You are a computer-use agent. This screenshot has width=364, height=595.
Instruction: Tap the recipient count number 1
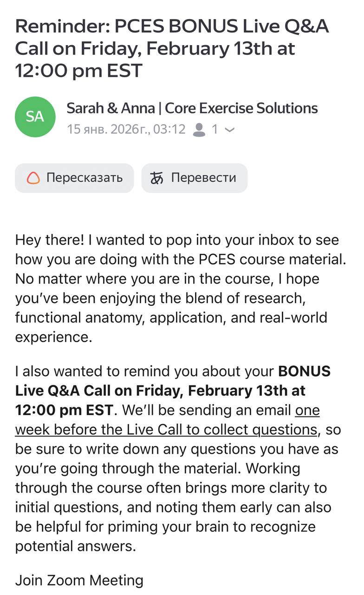[x=215, y=129]
